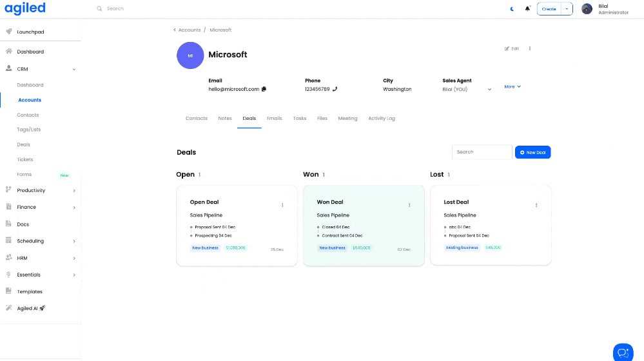Open kebab menu on Lost Deal card

click(536, 205)
